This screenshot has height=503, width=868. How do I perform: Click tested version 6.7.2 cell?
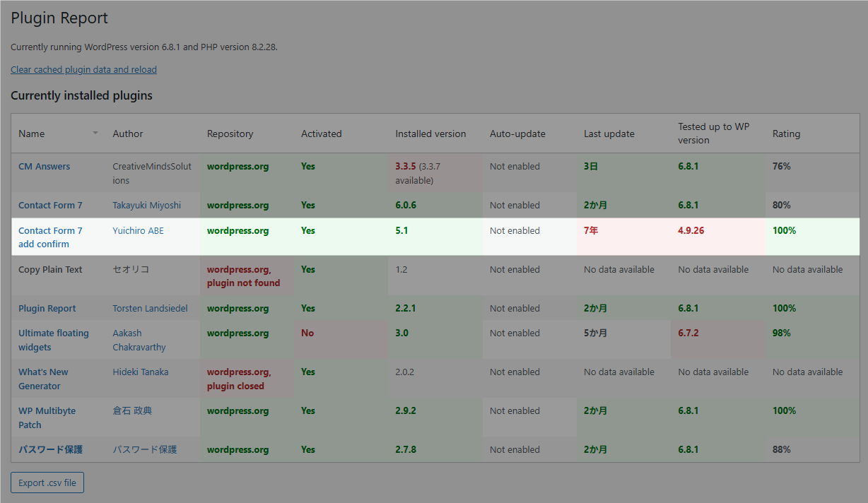click(718, 340)
